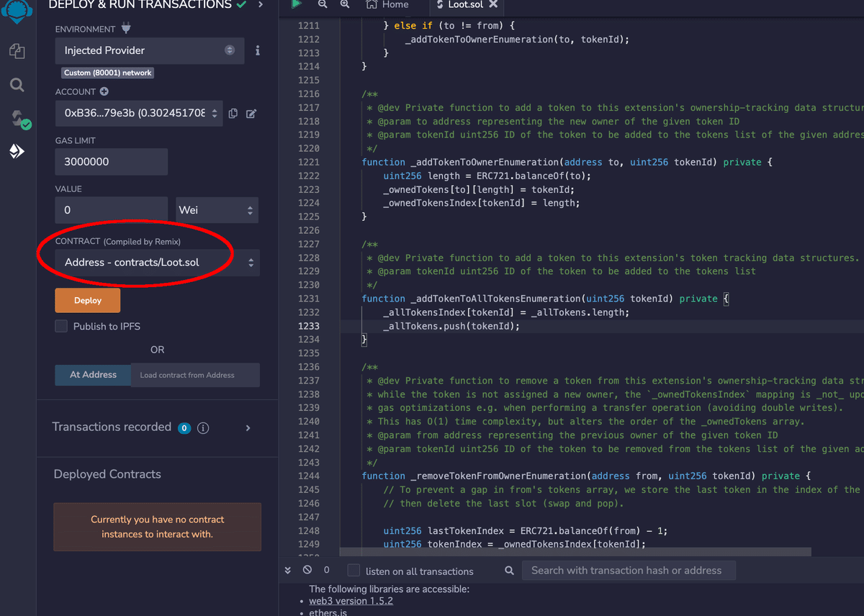
Task: Click the edit icon beside the account field
Action: (x=251, y=113)
